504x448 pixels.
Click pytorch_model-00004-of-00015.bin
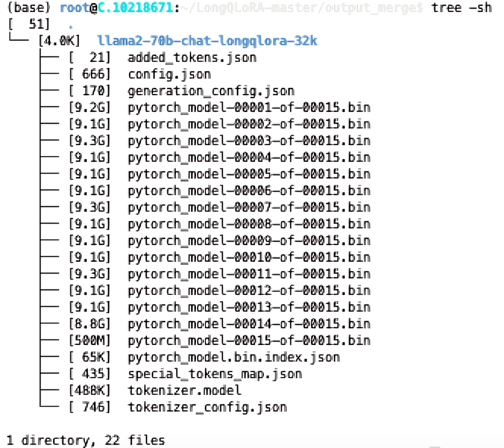pyautogui.click(x=249, y=158)
